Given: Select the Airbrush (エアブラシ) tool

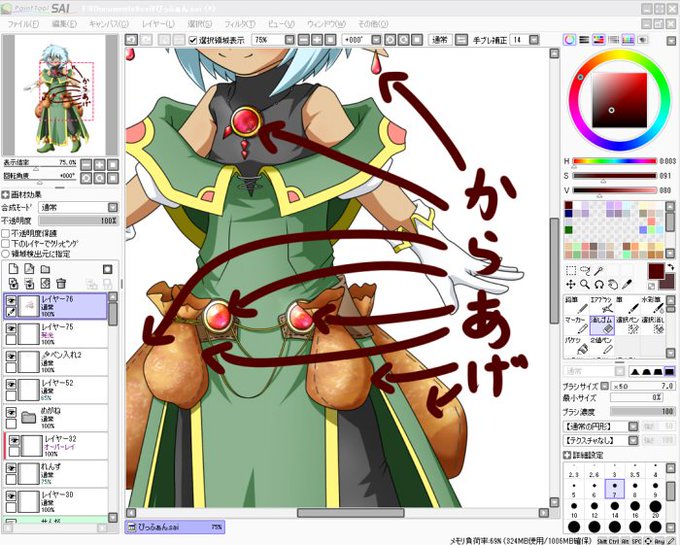Looking at the screenshot, I should pos(601,304).
